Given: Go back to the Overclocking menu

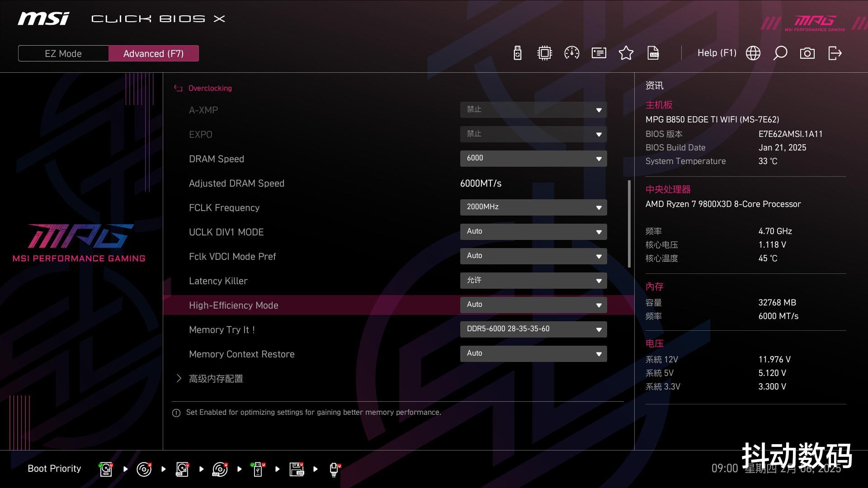Looking at the screenshot, I should coord(210,88).
